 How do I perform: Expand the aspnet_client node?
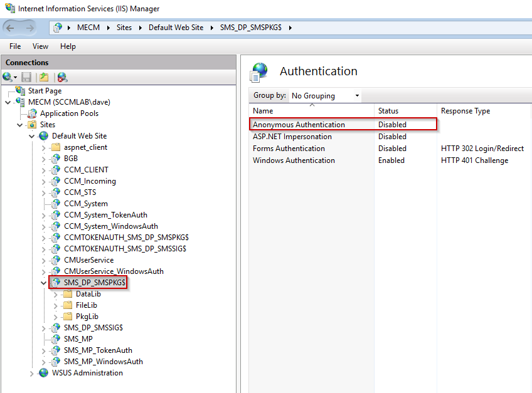(x=43, y=148)
